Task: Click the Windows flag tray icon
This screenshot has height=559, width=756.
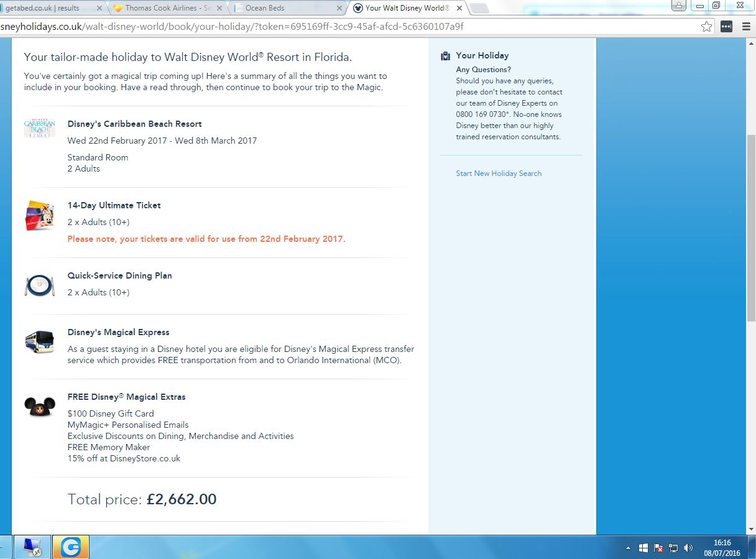Action: point(643,548)
